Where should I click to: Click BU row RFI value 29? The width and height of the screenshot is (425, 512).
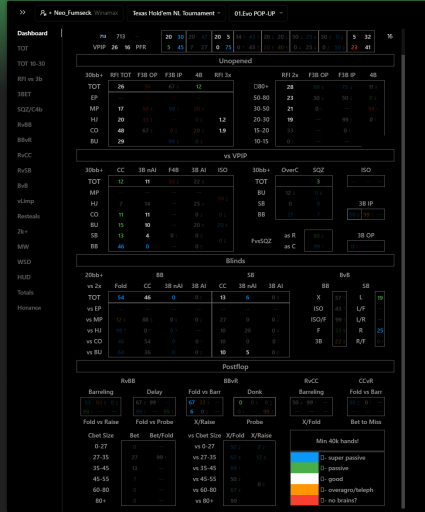(x=121, y=141)
